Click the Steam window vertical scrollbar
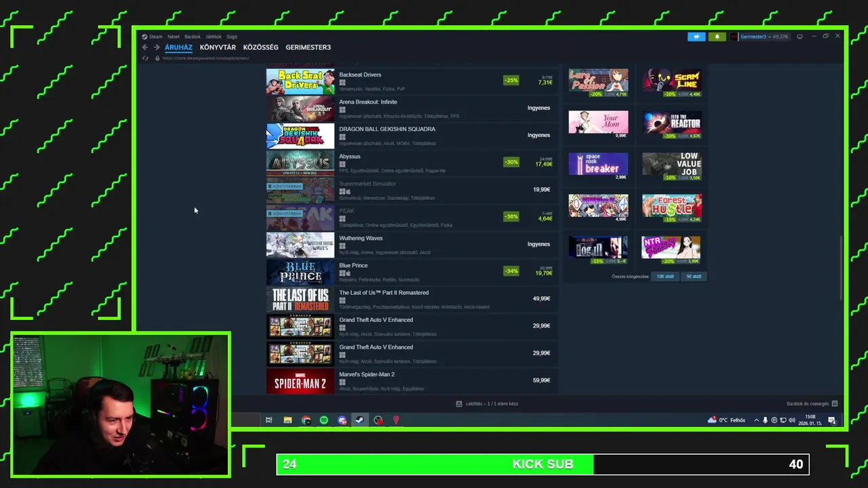868x488 pixels. 841,268
